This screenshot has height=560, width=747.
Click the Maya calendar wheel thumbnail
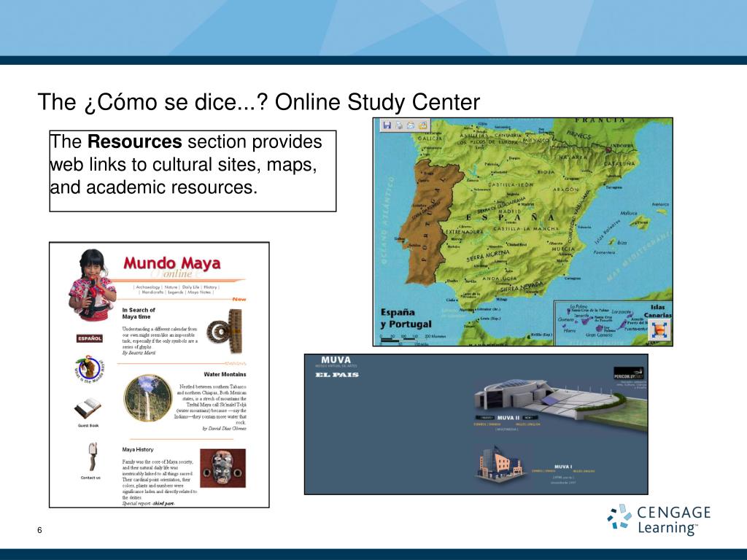225,331
